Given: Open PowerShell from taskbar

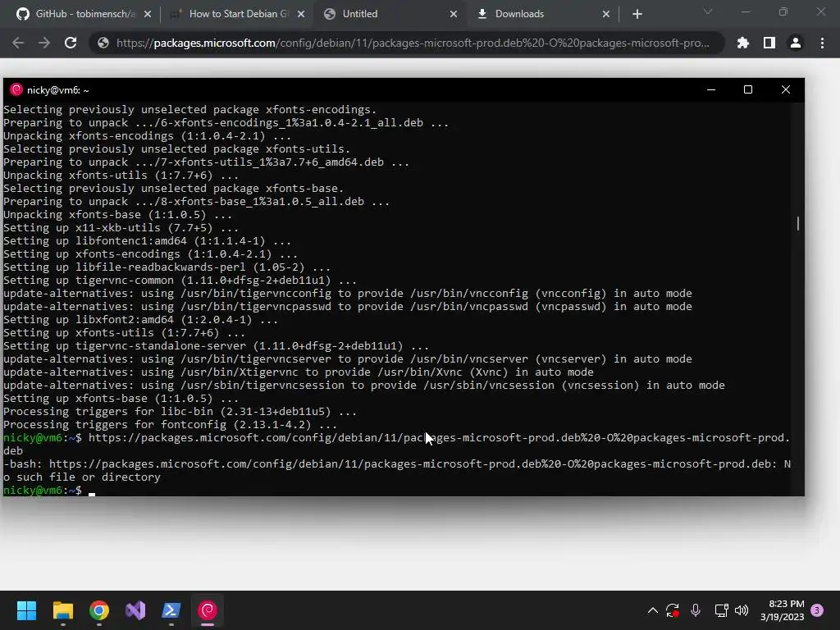Looking at the screenshot, I should click(x=171, y=610).
